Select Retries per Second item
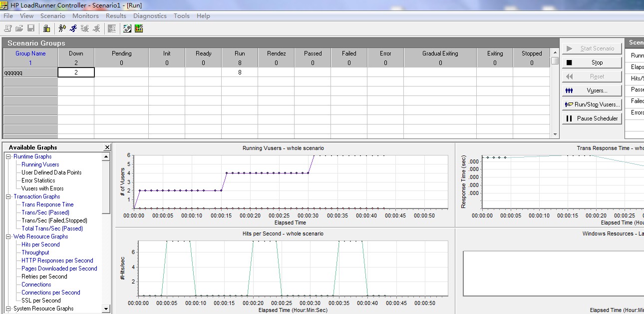The width and height of the screenshot is (644, 314). [44, 276]
